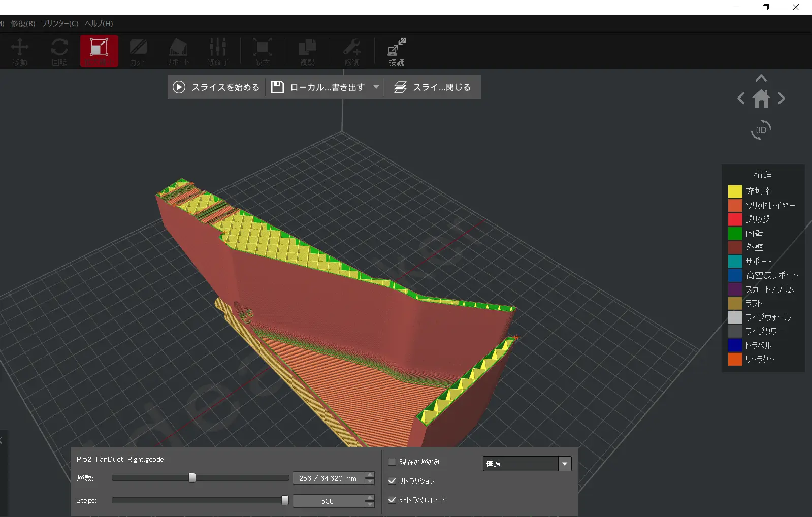812x517 pixels.
Task: Increase layer number with up stepper arrow
Action: (x=370, y=475)
